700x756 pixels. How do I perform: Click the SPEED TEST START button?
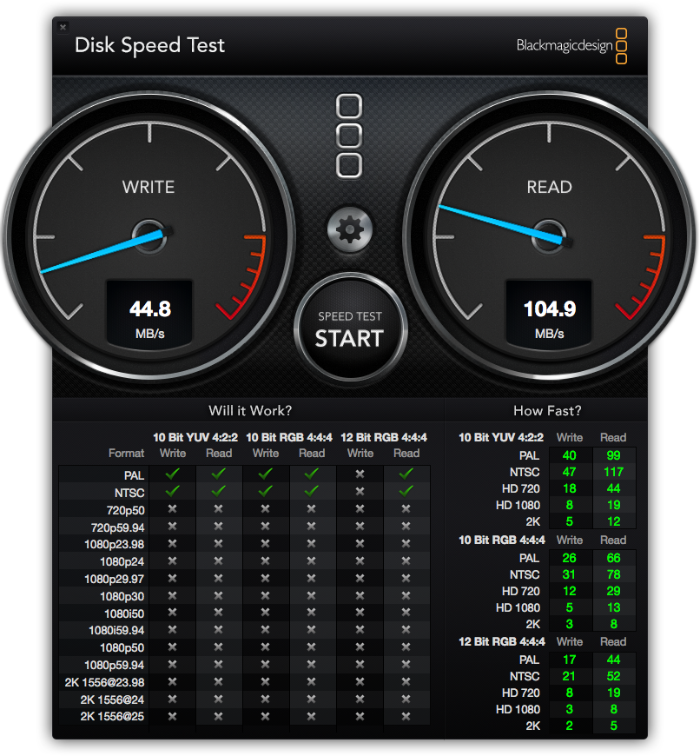click(350, 328)
